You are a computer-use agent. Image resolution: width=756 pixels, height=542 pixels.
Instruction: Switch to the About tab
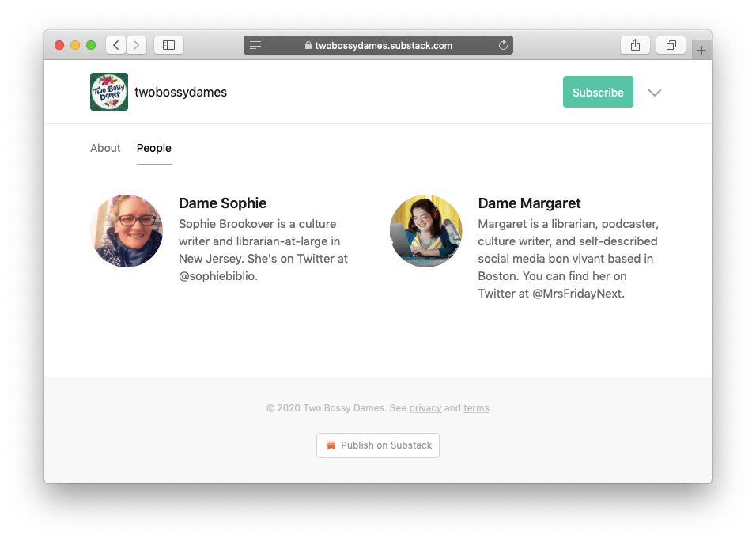(105, 148)
